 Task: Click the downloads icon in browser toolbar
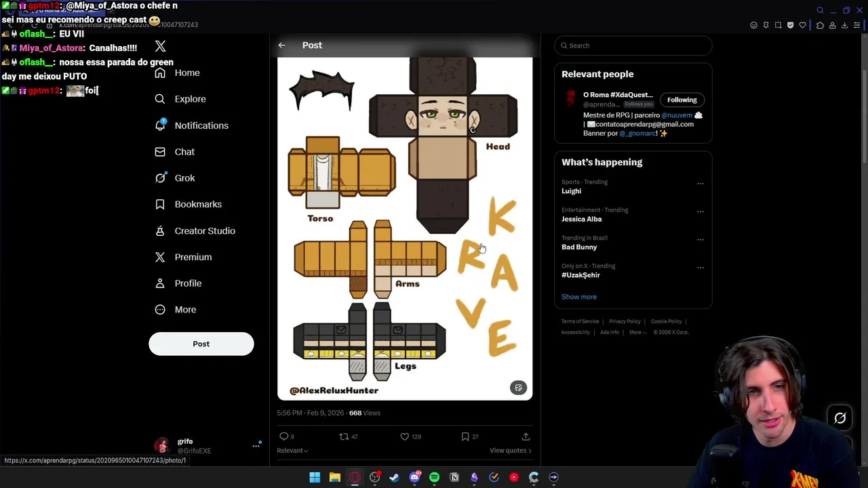click(844, 25)
